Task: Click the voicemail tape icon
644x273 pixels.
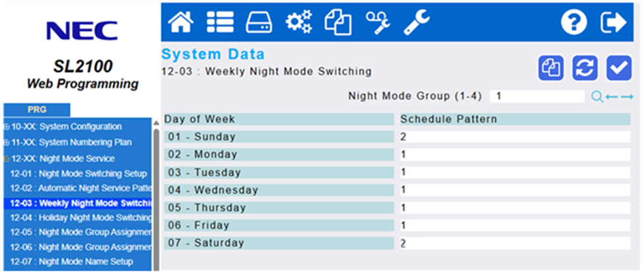Action: pyautogui.click(x=377, y=22)
